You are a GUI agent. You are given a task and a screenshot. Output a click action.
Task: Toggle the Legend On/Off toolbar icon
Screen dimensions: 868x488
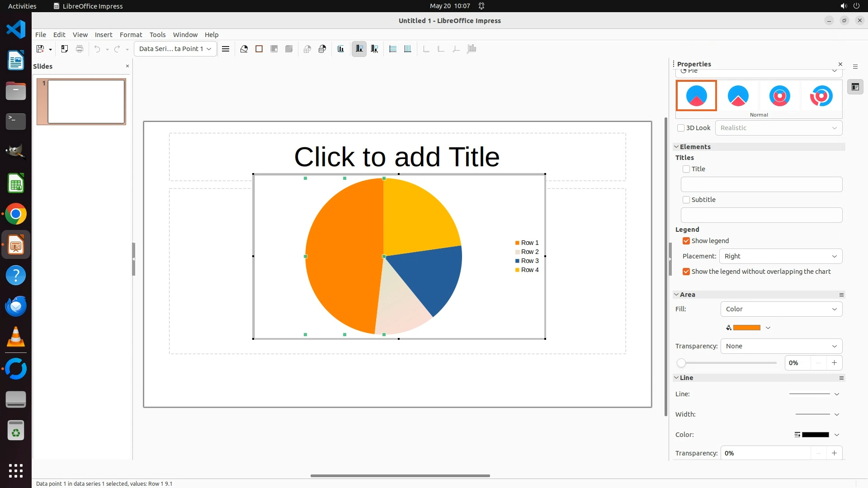click(359, 49)
